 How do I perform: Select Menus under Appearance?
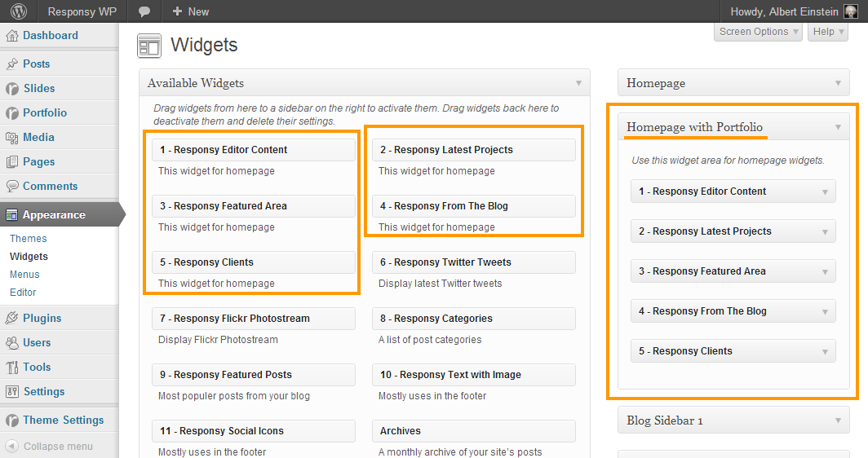(x=24, y=275)
